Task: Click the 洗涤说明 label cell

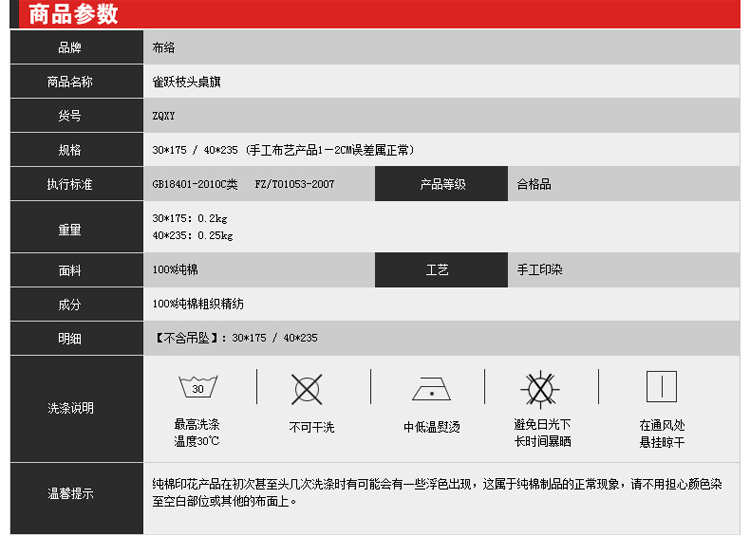Action: point(77,408)
